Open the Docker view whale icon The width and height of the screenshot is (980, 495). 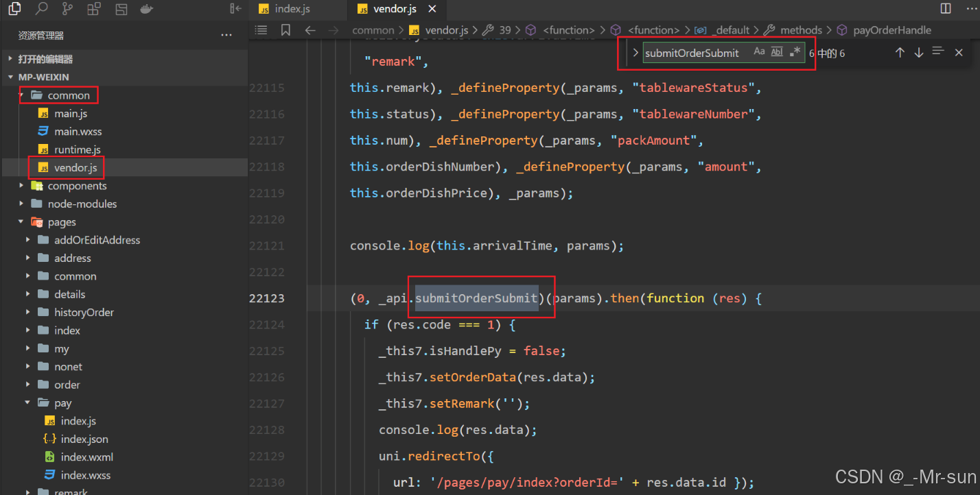146,9
